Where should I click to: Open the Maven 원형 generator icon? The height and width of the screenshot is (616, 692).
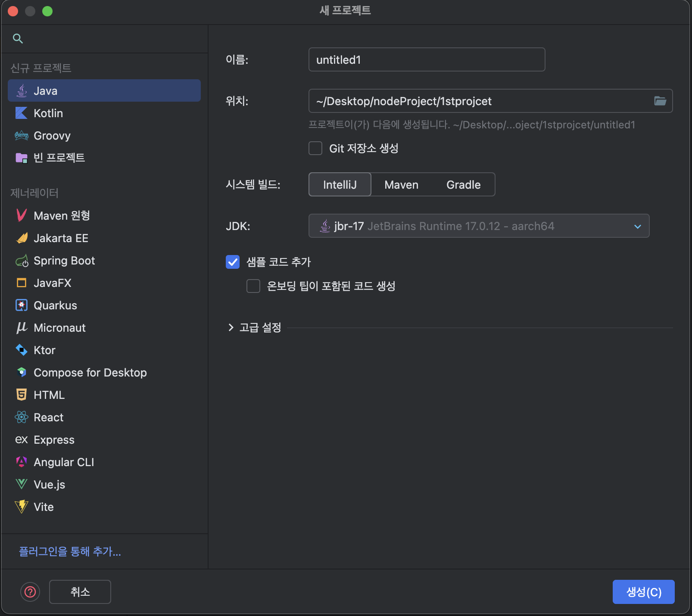click(x=22, y=215)
